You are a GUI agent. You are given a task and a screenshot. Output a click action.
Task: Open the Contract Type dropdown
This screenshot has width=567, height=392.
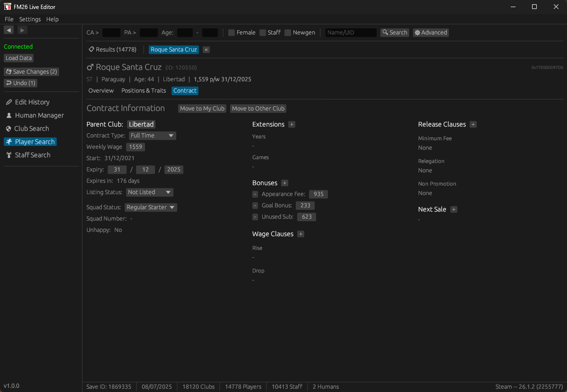pos(152,136)
